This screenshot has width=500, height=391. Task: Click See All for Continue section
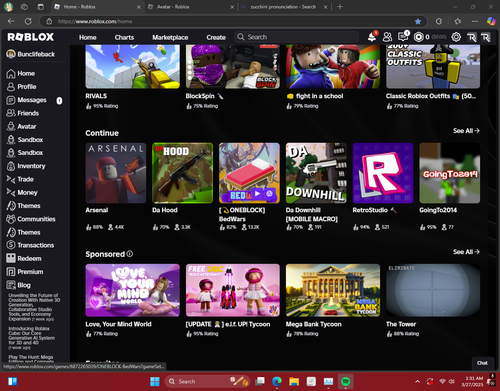(x=466, y=131)
